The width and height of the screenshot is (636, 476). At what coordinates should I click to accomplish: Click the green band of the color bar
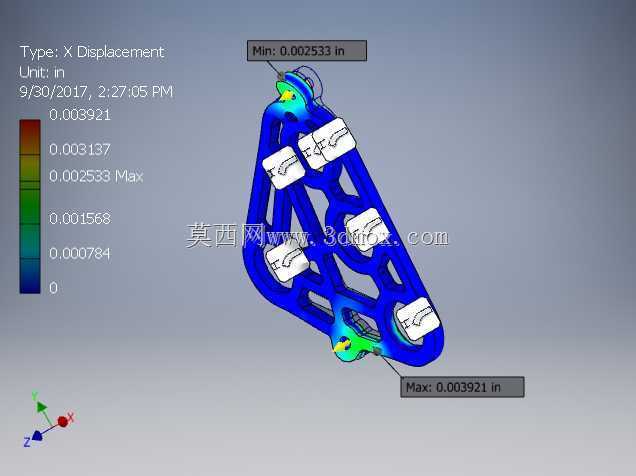click(30, 207)
